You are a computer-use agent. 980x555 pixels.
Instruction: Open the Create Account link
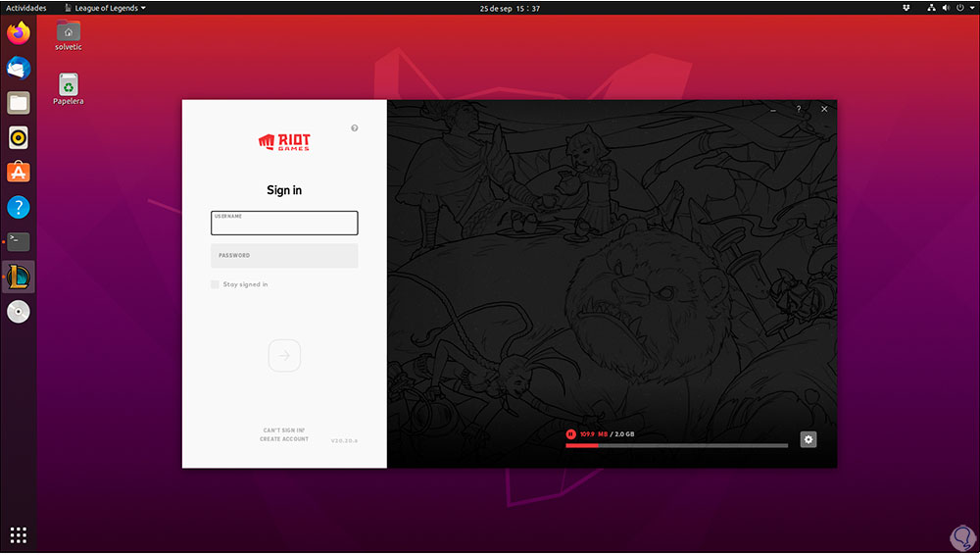click(284, 439)
